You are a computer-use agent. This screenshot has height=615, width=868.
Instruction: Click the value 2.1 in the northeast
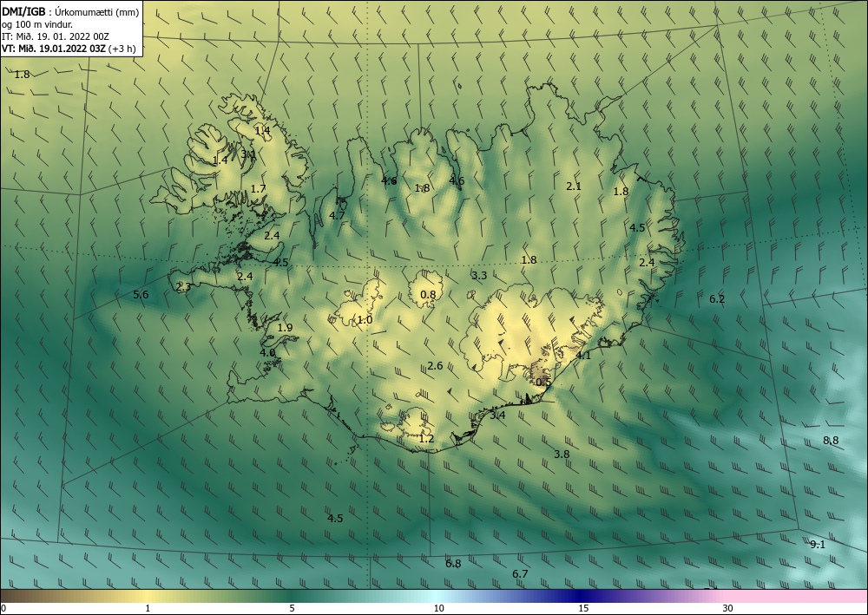574,186
